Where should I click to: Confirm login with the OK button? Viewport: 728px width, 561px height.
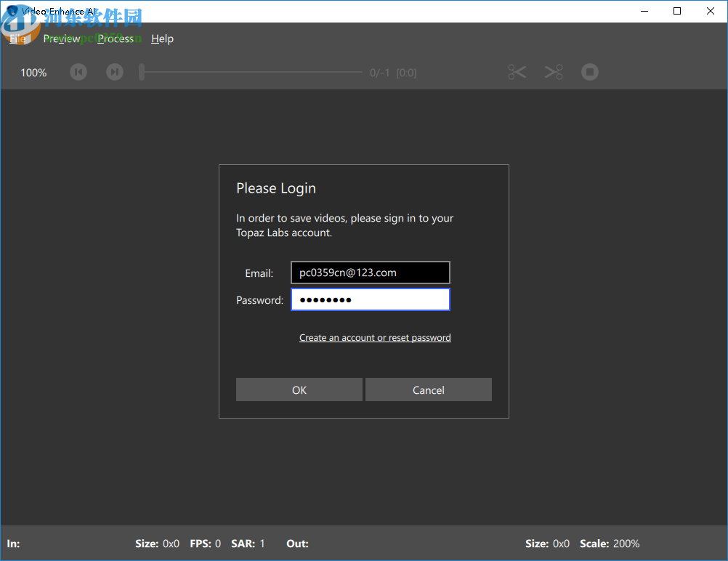(x=299, y=390)
